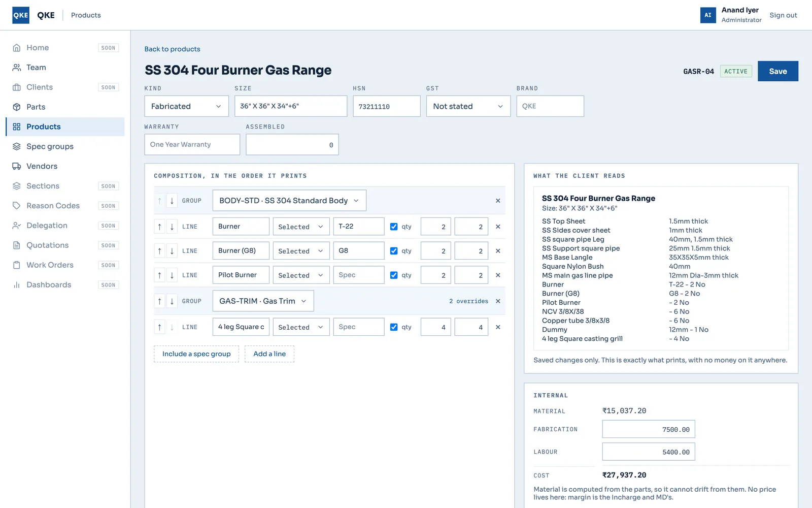View the 2 overrides on GAS-TRIM
812x508 pixels.
pos(468,301)
